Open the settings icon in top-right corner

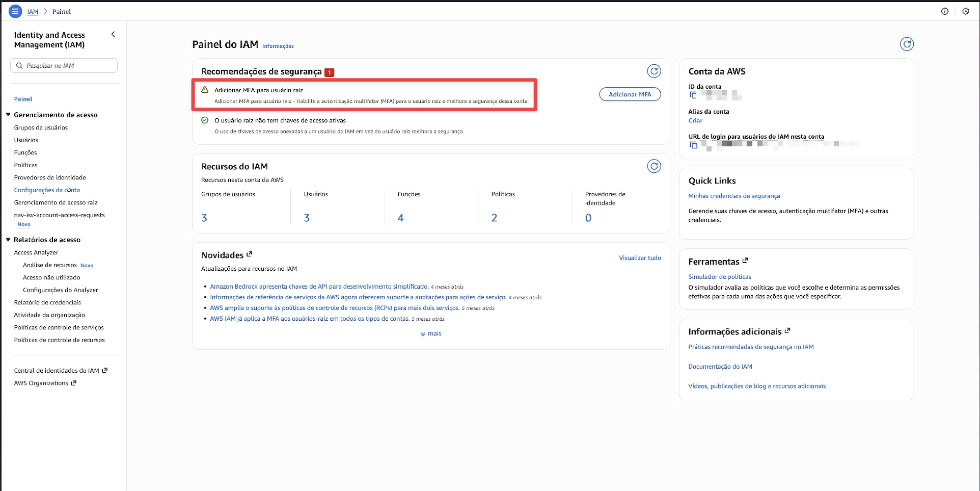coord(965,11)
